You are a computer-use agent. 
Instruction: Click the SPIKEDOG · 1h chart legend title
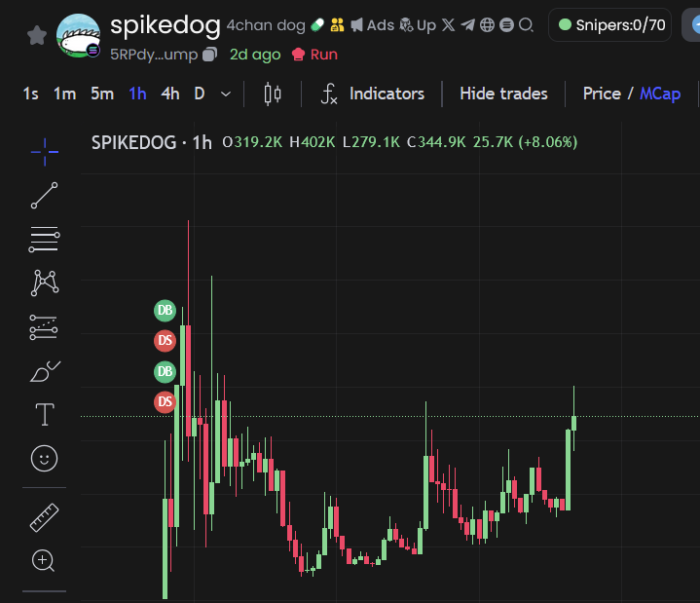(151, 143)
